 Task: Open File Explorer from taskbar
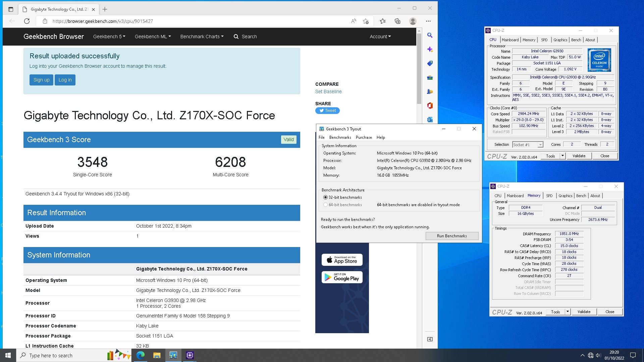(157, 355)
